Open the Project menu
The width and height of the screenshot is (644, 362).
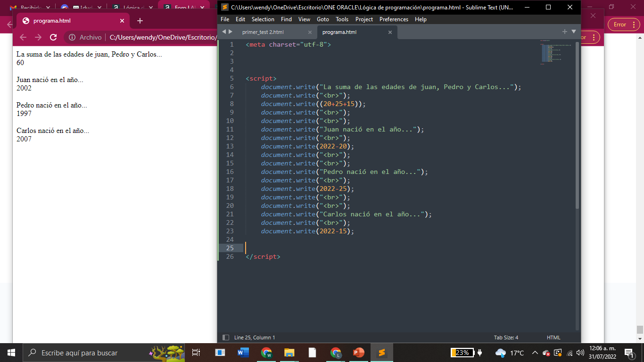click(364, 19)
